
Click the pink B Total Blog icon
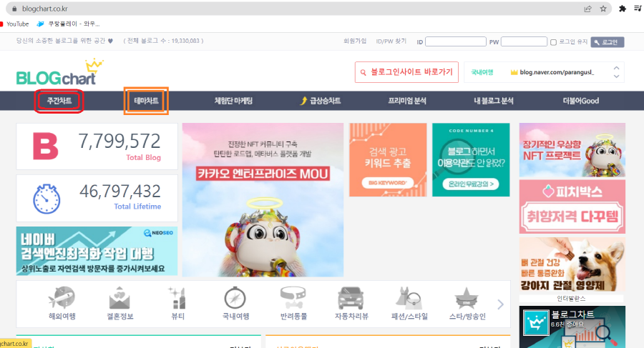click(46, 146)
